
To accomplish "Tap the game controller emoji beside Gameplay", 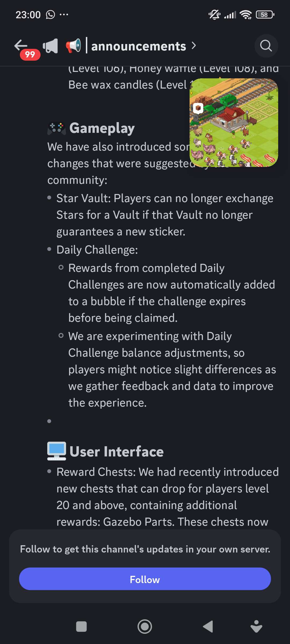I will tap(56, 128).
